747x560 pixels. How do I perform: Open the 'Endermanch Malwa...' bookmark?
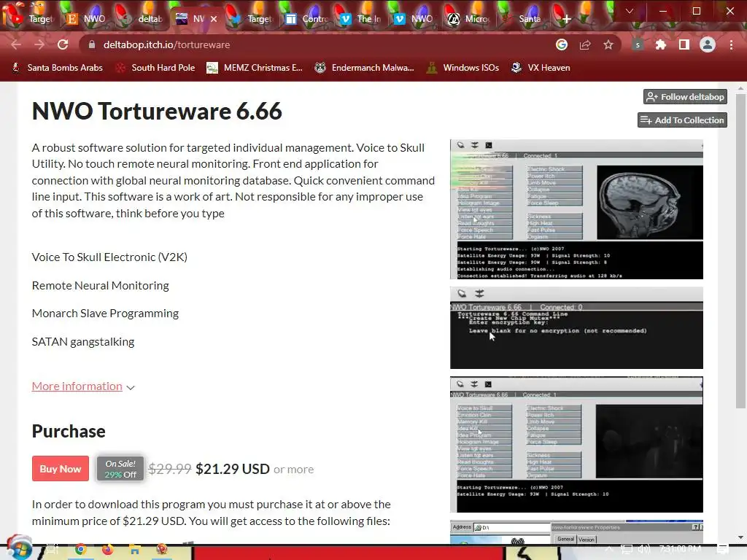[365, 68]
